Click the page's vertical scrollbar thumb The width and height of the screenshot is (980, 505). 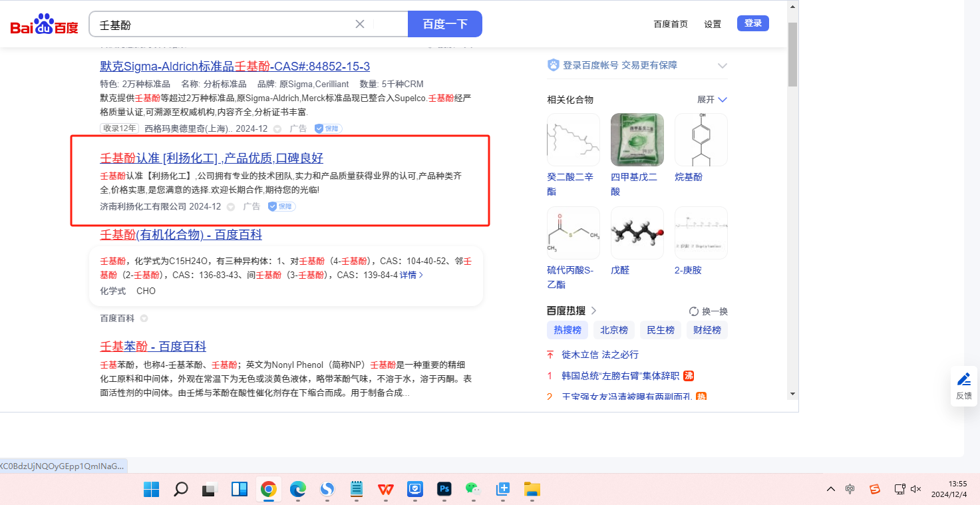(x=792, y=53)
